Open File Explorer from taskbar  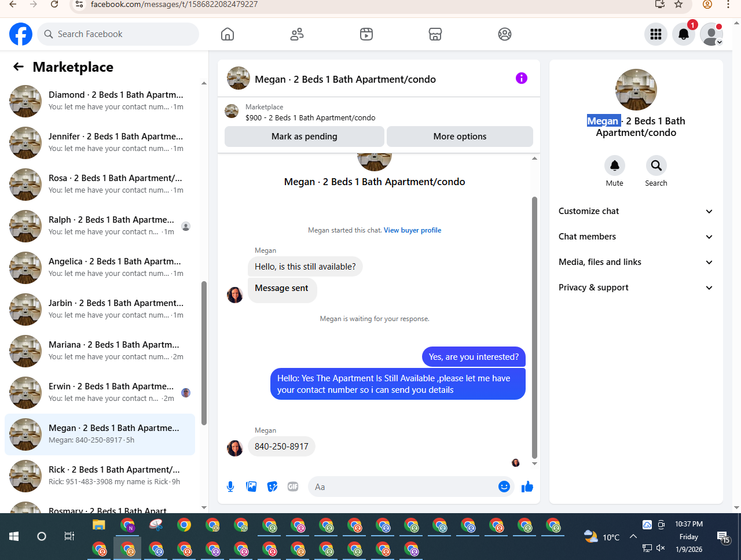coord(99,525)
